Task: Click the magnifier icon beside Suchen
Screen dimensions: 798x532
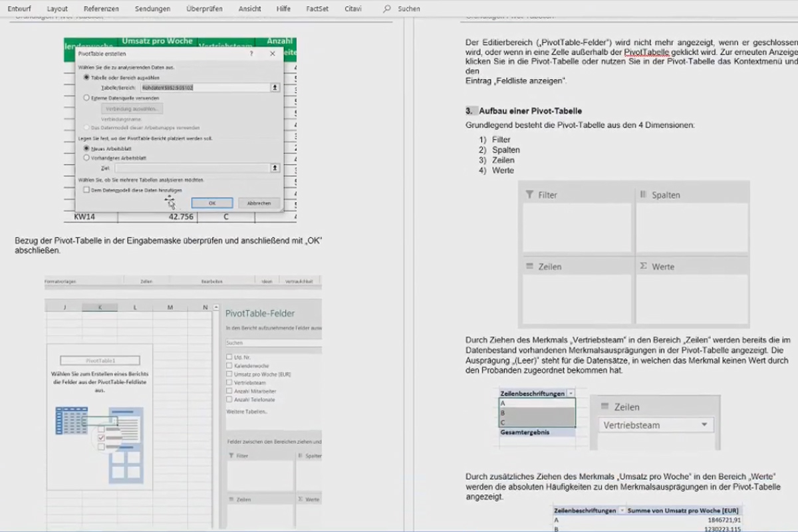Action: point(387,9)
